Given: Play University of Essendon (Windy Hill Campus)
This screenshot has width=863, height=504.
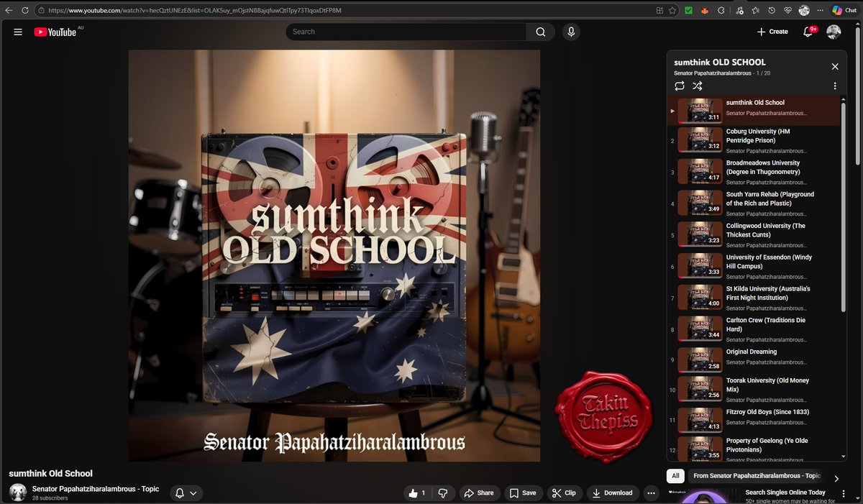Looking at the screenshot, I should [753, 266].
